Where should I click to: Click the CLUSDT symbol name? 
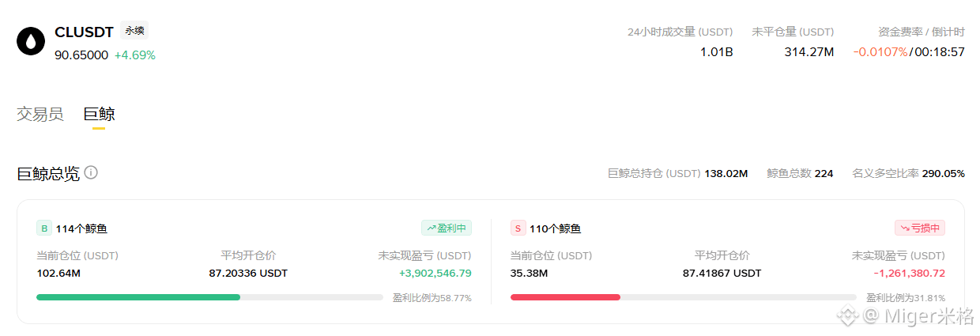tap(85, 32)
